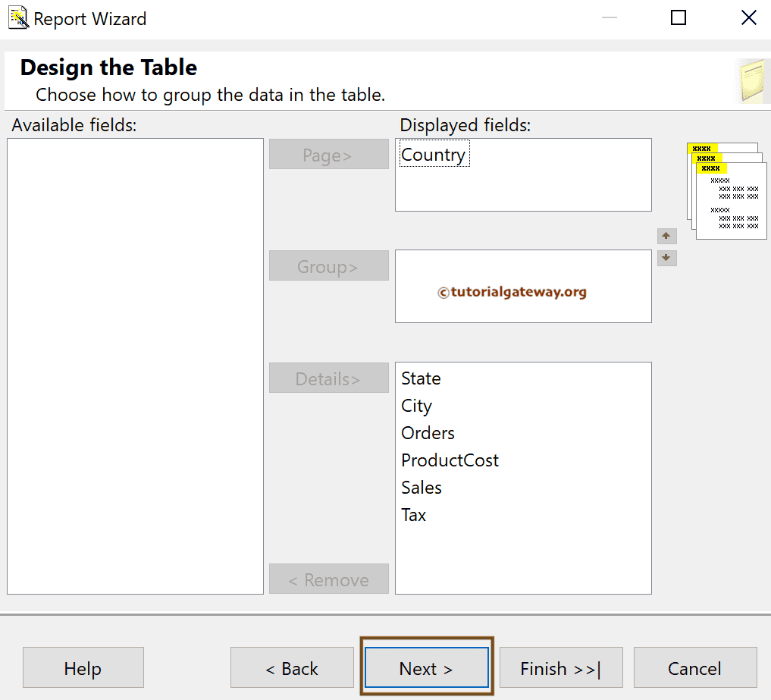The height and width of the screenshot is (700, 771).
Task: Click the Details> grouping button
Action: (x=328, y=378)
